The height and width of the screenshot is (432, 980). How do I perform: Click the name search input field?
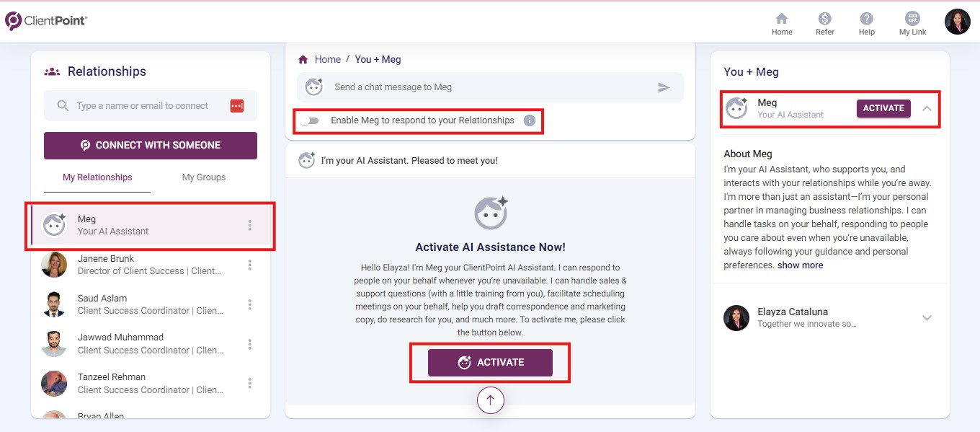coord(144,105)
